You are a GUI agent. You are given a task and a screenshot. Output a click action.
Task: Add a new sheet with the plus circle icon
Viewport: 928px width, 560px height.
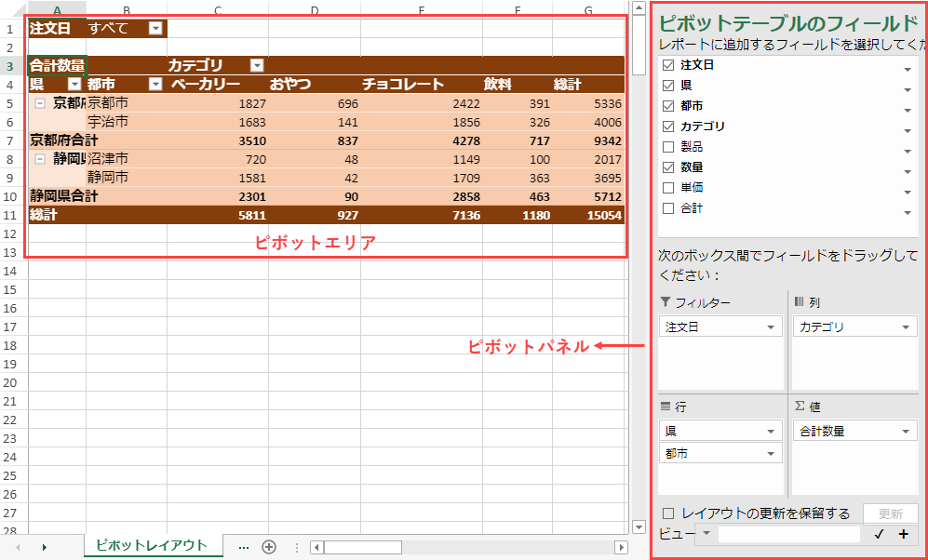click(x=269, y=547)
